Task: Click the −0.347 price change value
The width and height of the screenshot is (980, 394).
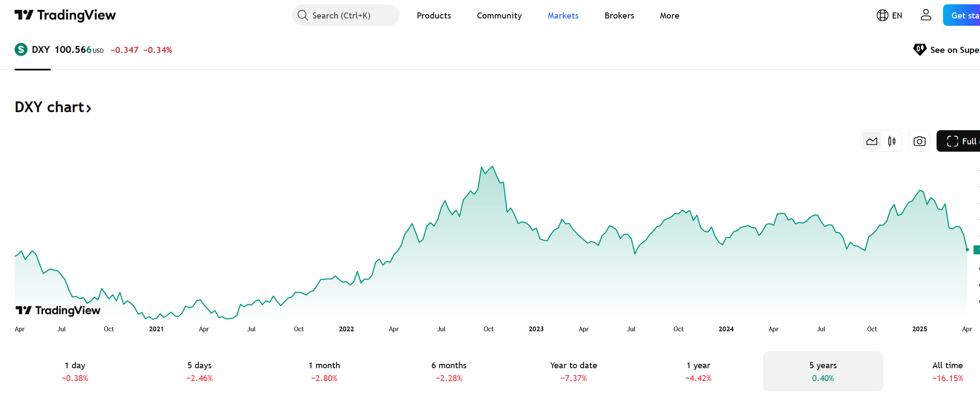Action: pyautogui.click(x=124, y=50)
